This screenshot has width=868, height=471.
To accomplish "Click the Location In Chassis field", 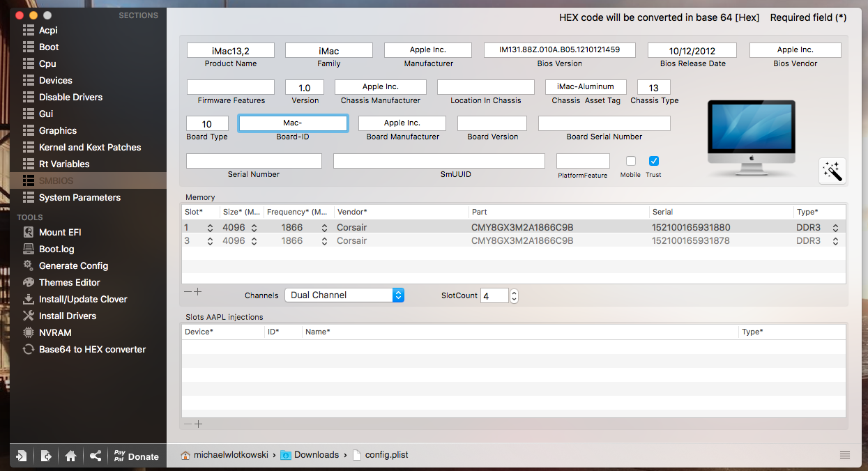I will tap(486, 87).
